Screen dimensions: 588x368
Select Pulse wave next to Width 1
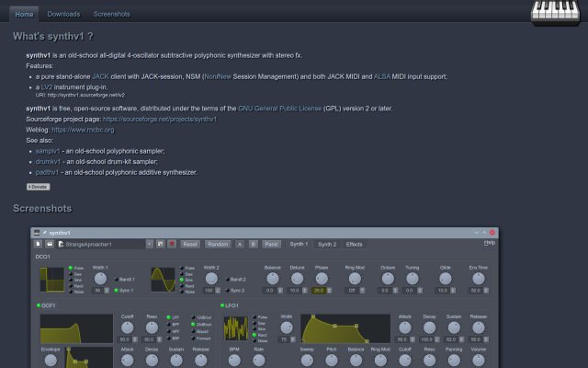click(x=76, y=268)
